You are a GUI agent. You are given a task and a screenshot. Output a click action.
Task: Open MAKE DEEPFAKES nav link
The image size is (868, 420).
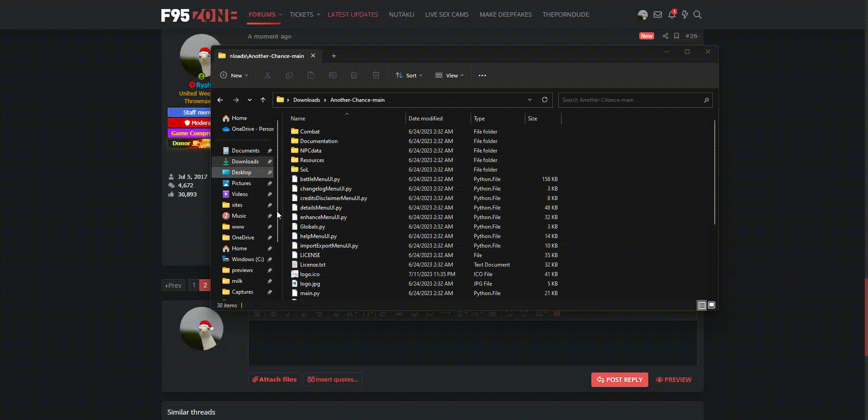(x=505, y=14)
